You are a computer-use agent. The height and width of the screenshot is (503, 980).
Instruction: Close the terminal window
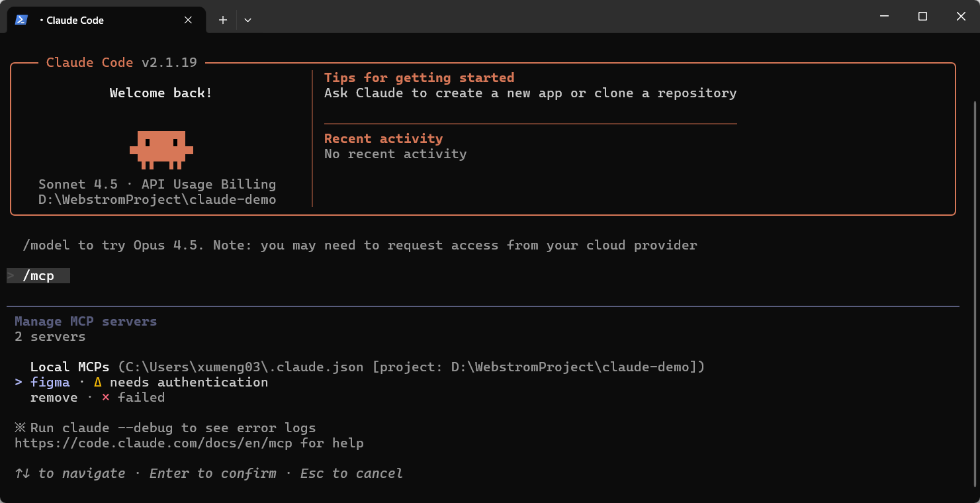click(x=961, y=17)
